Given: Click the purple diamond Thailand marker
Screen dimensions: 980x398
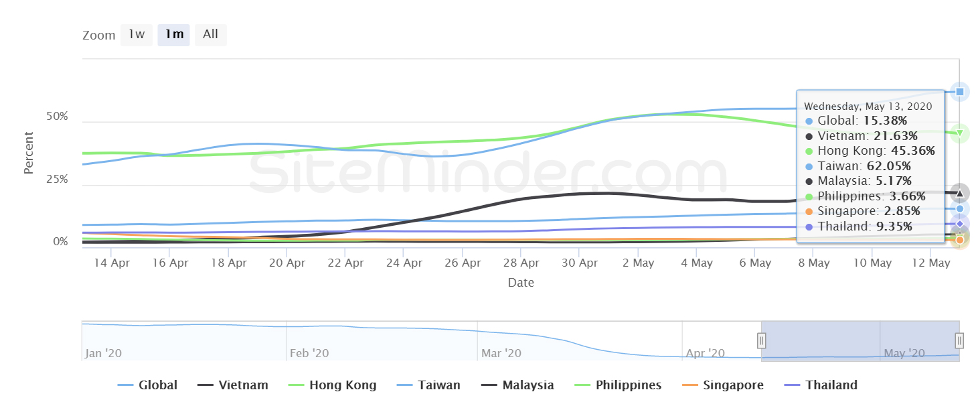Looking at the screenshot, I should pyautogui.click(x=960, y=224).
